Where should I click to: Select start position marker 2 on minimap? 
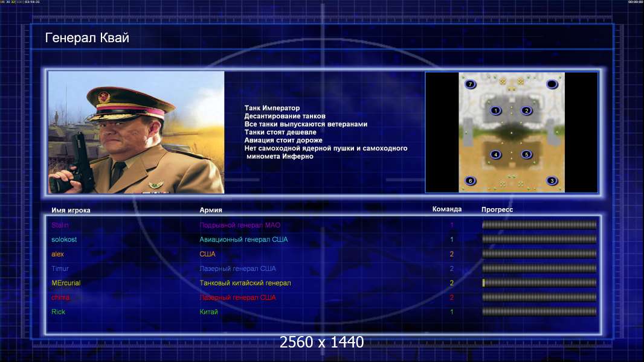click(x=527, y=110)
